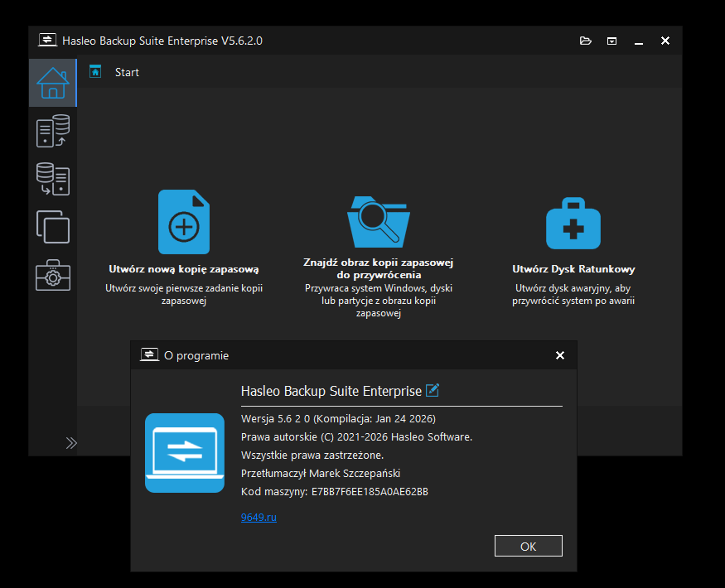Select 'Utwórz nową kopię zapasową' heading
Image resolution: width=725 pixels, height=588 pixels.
coord(184,269)
